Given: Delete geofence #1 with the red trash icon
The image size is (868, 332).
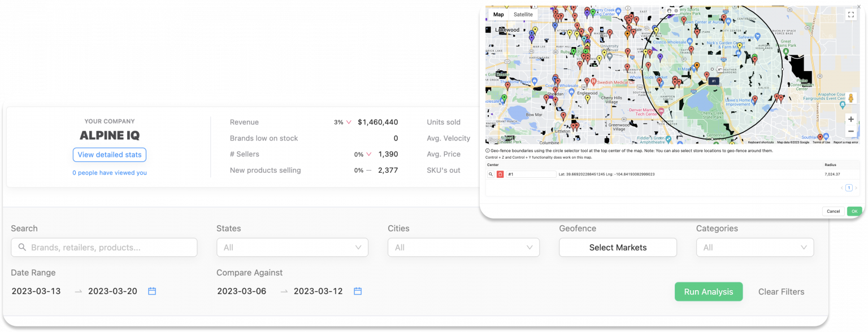Looking at the screenshot, I should [500, 174].
